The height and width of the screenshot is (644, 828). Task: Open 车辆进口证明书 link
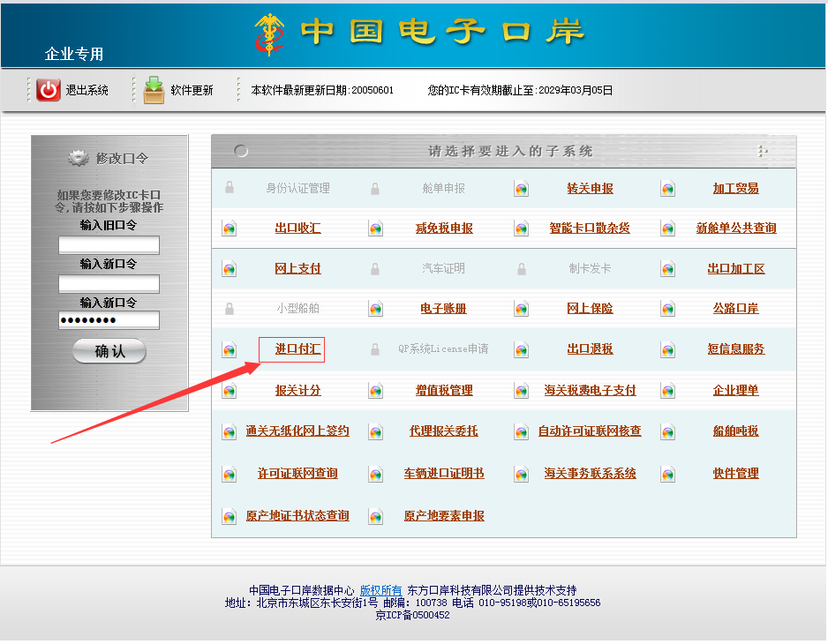click(444, 474)
